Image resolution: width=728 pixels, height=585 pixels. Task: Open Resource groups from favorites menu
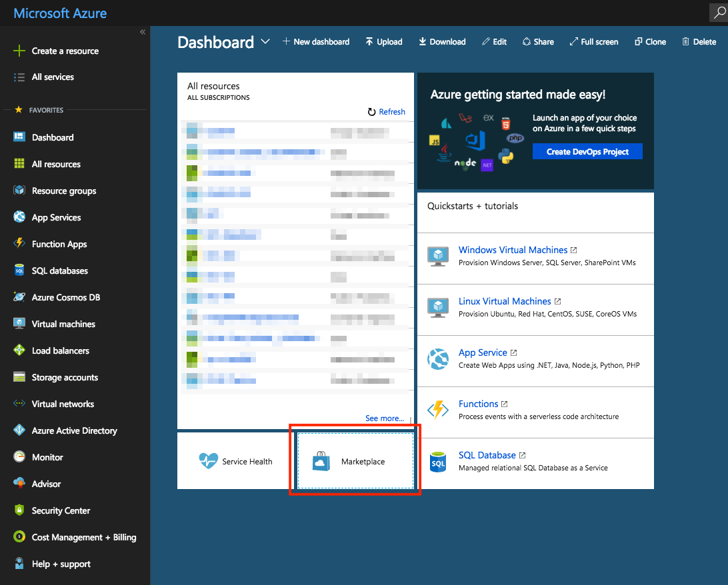pyautogui.click(x=63, y=191)
